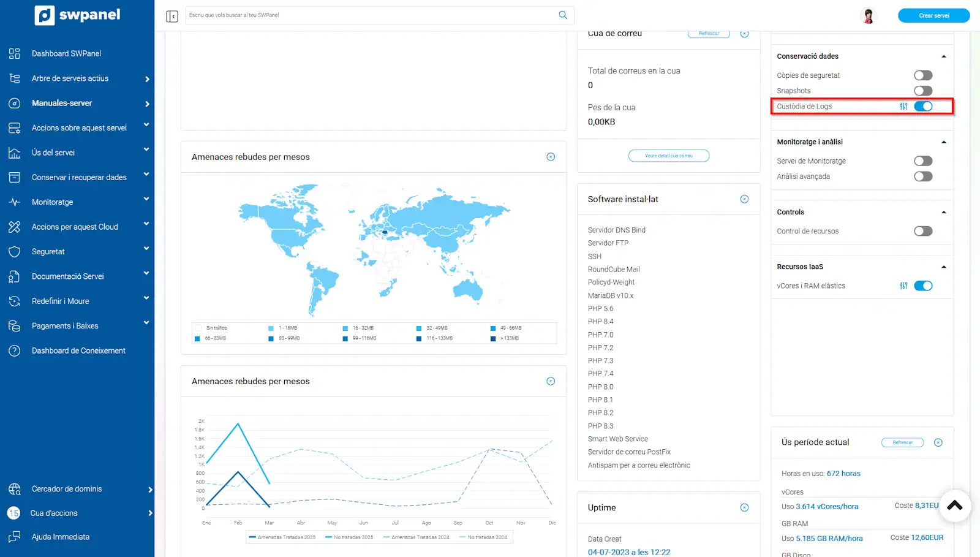980x557 pixels.
Task: Click the Seguretat shield icon
Action: [x=15, y=252]
